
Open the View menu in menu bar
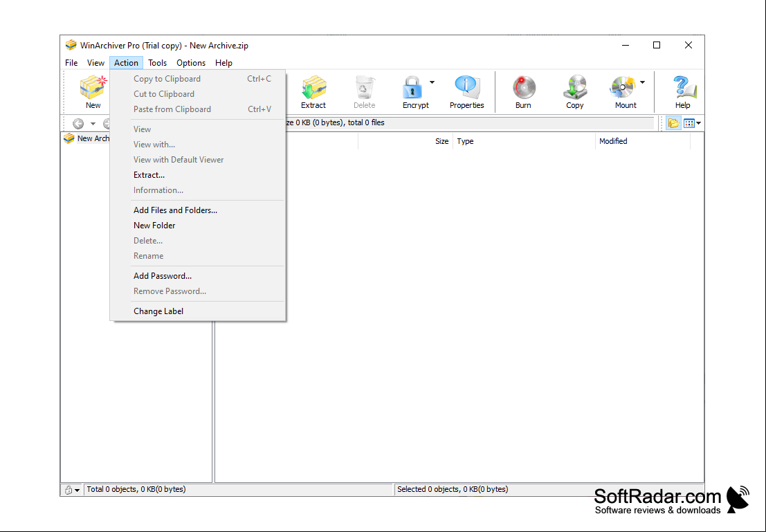(x=95, y=62)
